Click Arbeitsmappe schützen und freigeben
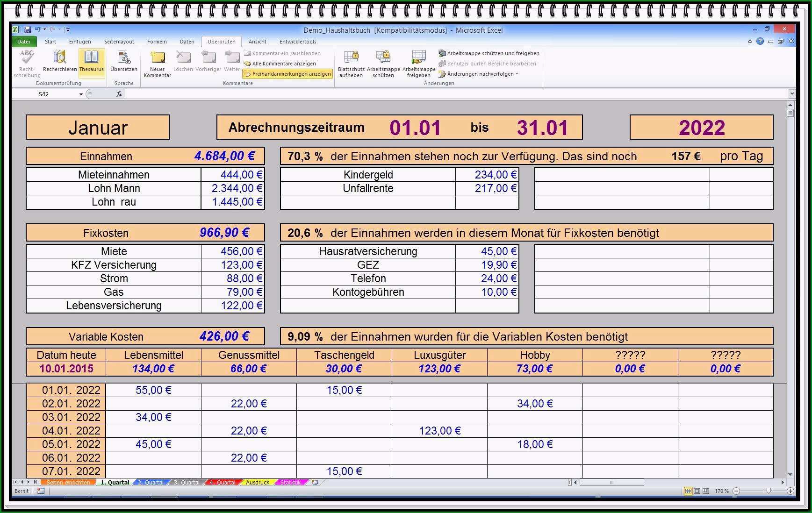Screen dimensions: 812x513 [x=489, y=53]
